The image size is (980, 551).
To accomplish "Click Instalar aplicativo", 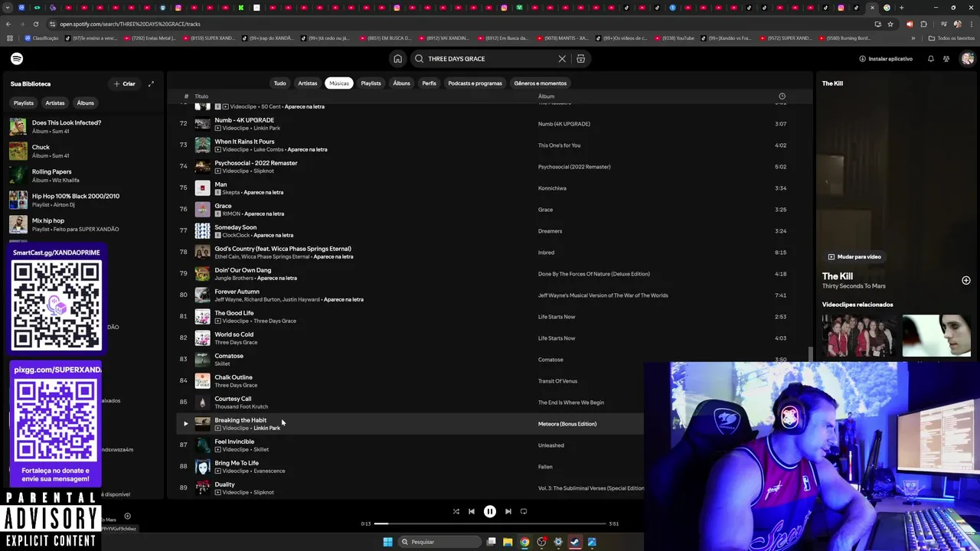I will tap(886, 59).
